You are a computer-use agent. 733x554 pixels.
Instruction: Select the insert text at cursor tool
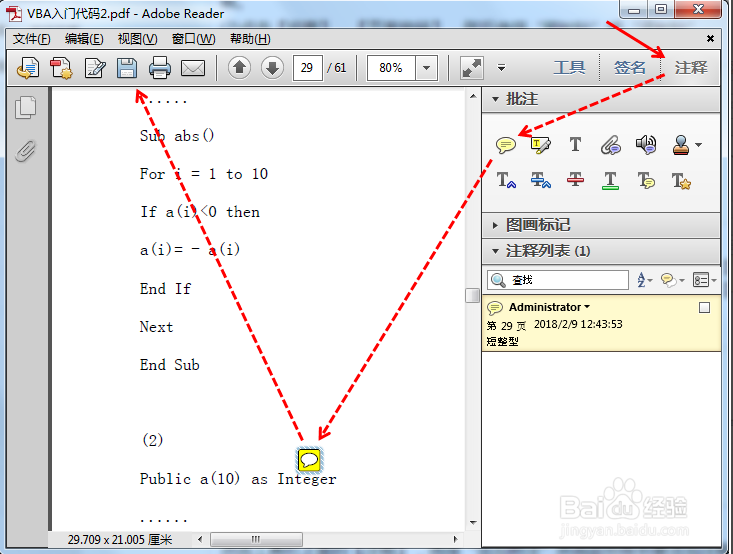tap(506, 180)
